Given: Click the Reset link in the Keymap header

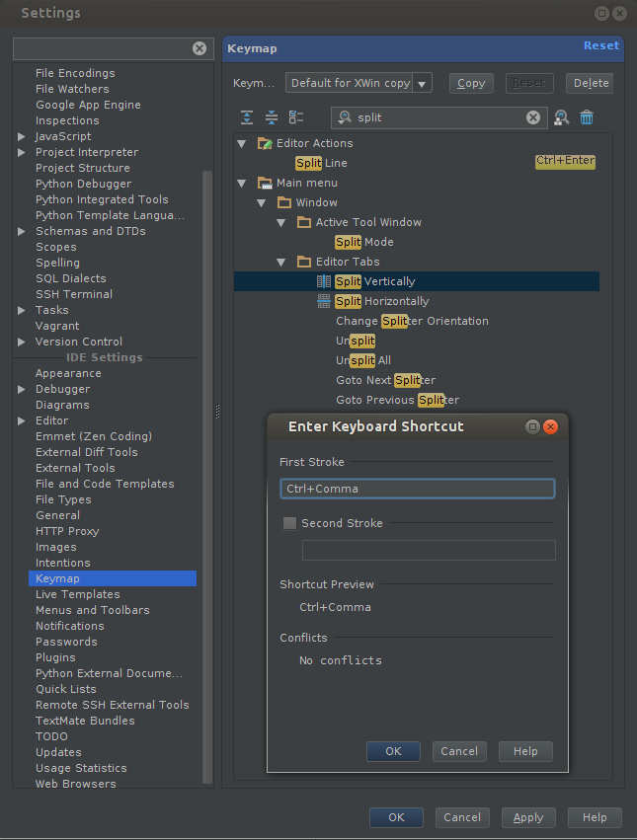Looking at the screenshot, I should 601,46.
